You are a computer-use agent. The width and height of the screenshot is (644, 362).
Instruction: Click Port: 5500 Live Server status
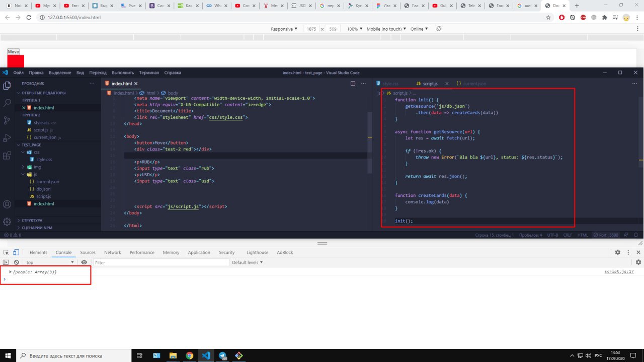(606, 235)
